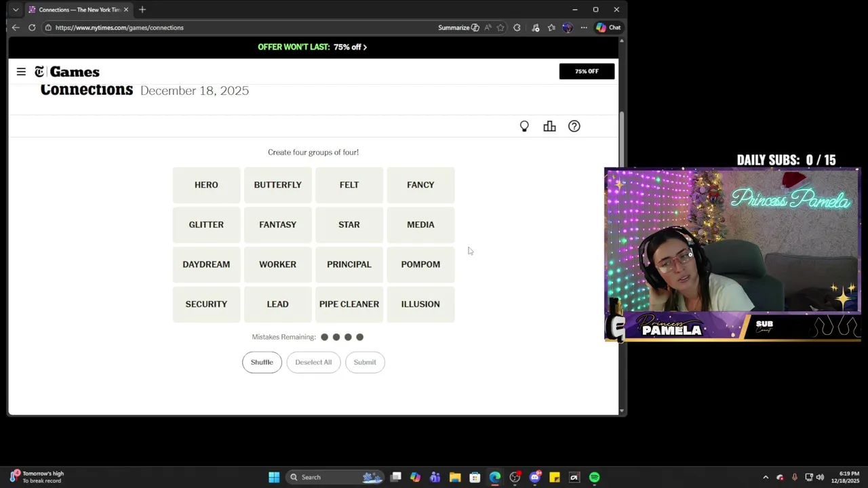The image size is (868, 488).
Task: Open Edge Settings and more ellipsis
Action: 584,28
